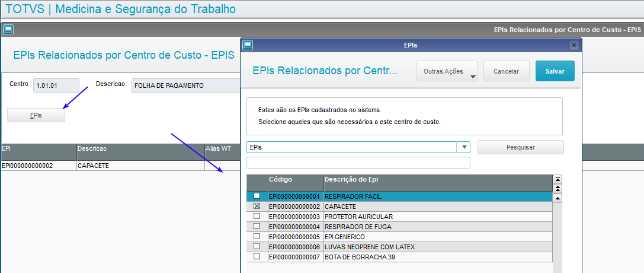Uncheck the CAPACETE checkbox
The width and height of the screenshot is (644, 273).
tap(257, 206)
